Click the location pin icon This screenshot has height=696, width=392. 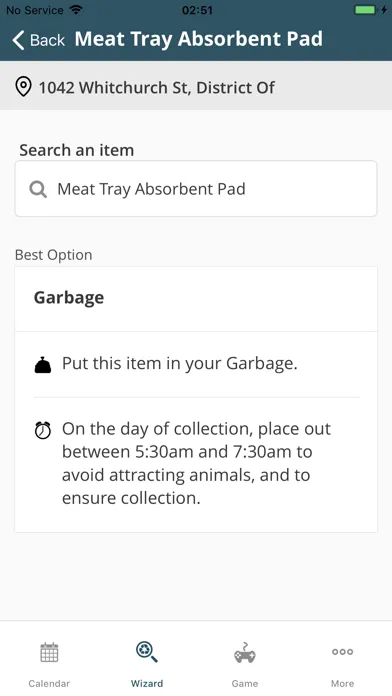(23, 87)
